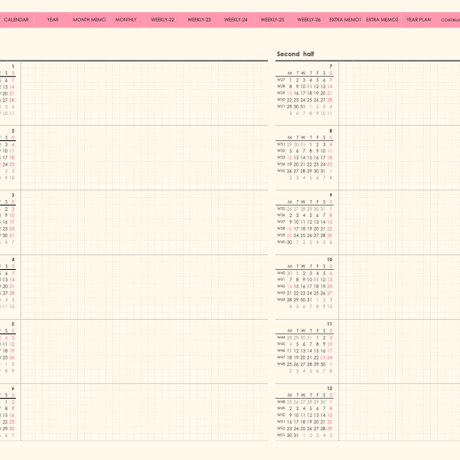Click the bold month 10 heading number

[x=330, y=259]
